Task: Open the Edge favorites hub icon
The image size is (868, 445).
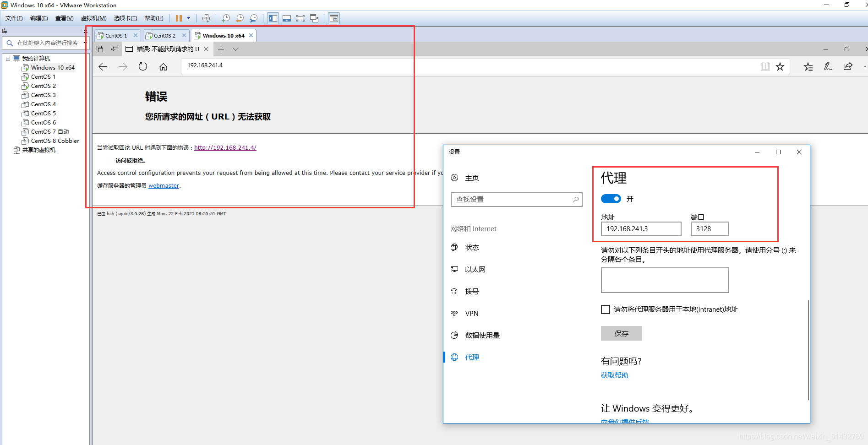Action: coord(808,67)
